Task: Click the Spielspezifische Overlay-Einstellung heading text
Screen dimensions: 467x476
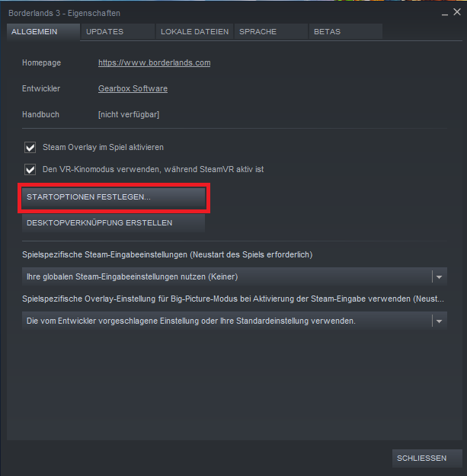Action: [x=233, y=299]
